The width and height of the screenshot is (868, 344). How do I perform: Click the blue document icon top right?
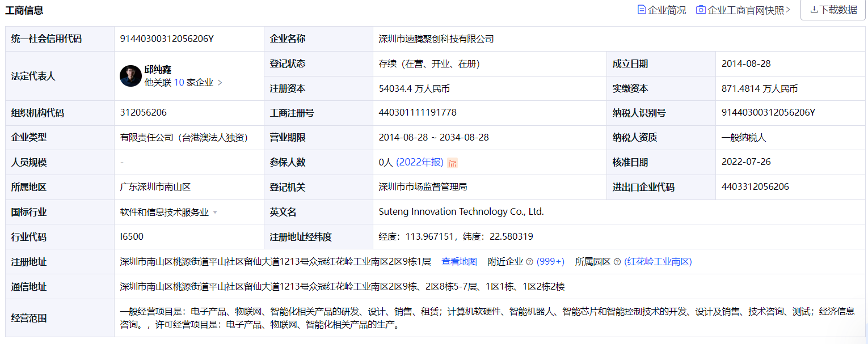[642, 10]
